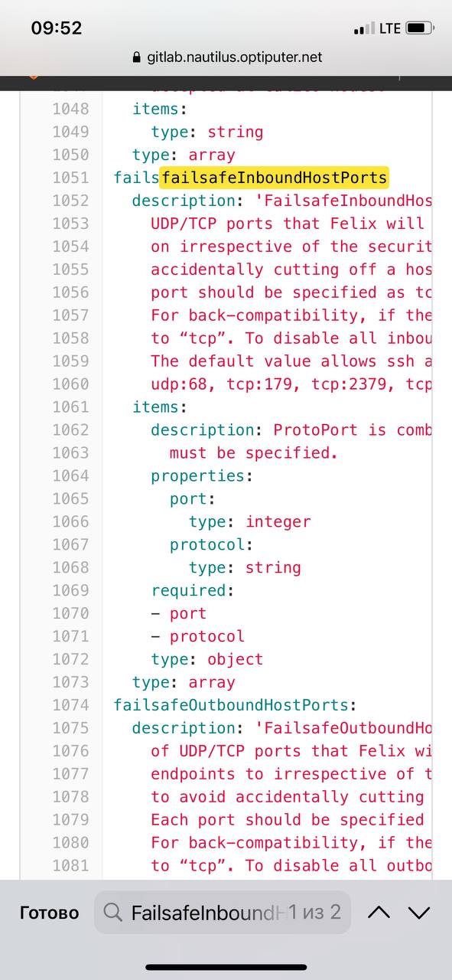The height and width of the screenshot is (980, 452).
Task: Open line number 1066 link
Action: click(x=70, y=521)
